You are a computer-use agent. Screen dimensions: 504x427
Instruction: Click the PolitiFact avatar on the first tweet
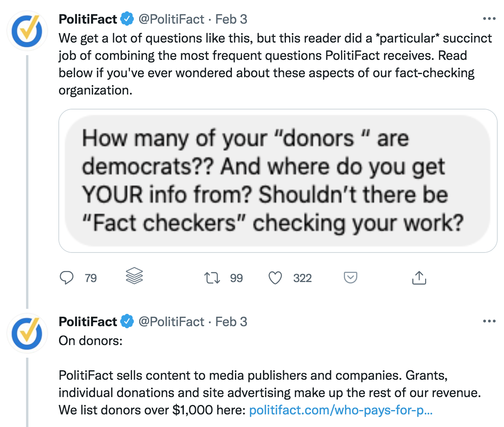(x=27, y=31)
